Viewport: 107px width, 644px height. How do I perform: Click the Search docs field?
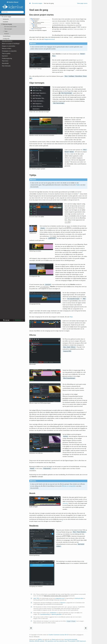(x=12, y=12)
